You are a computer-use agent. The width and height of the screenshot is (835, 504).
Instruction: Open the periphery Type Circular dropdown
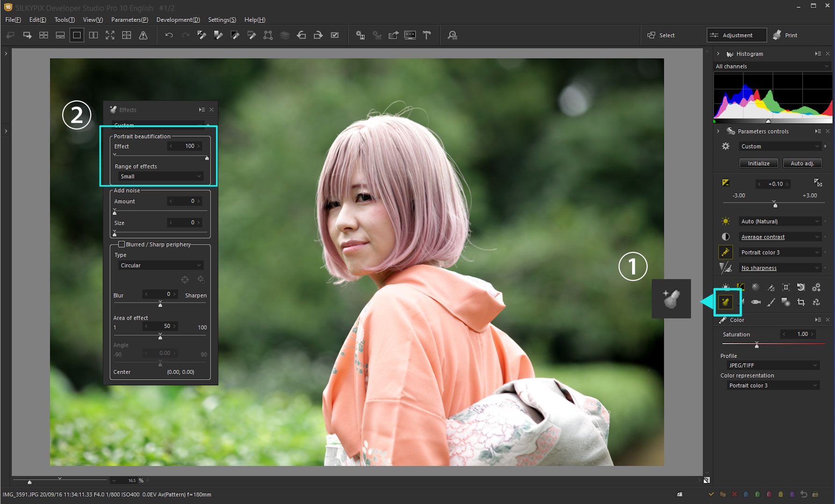click(x=160, y=265)
